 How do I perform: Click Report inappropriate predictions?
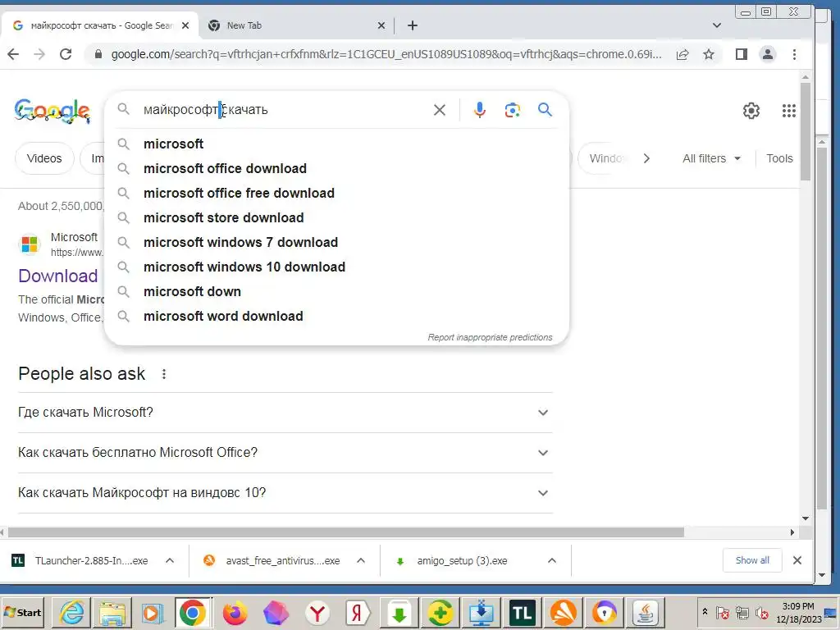click(490, 337)
